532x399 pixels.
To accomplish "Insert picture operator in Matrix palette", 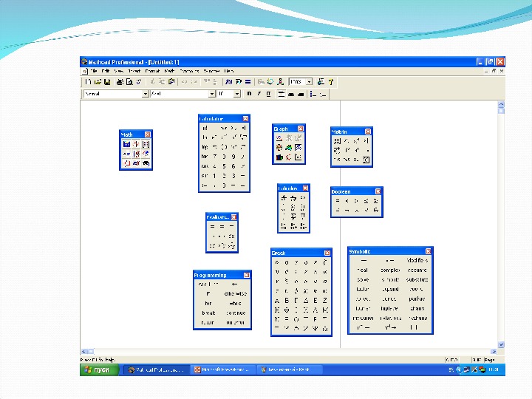I will pos(366,160).
